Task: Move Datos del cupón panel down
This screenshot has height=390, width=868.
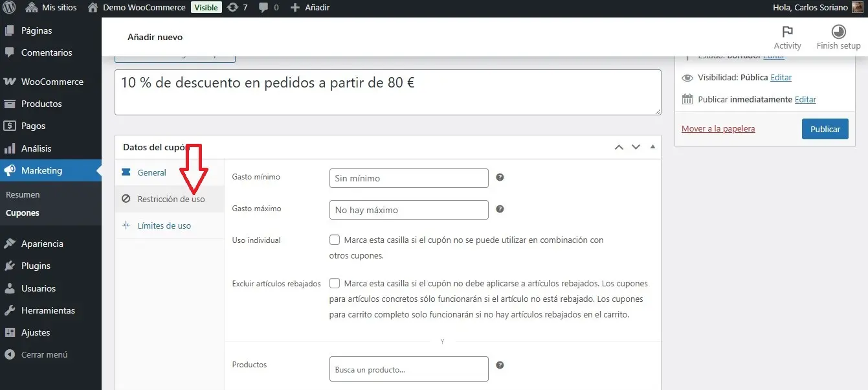Action: [636, 147]
